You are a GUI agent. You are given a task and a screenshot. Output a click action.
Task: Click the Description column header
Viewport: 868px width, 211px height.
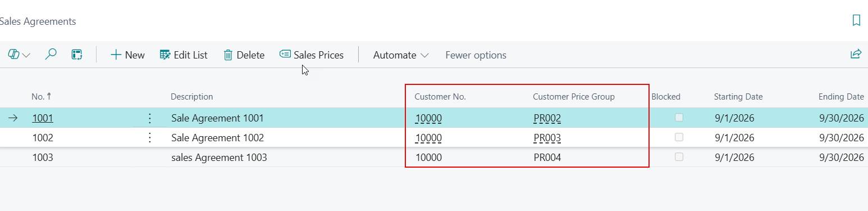[x=191, y=97]
